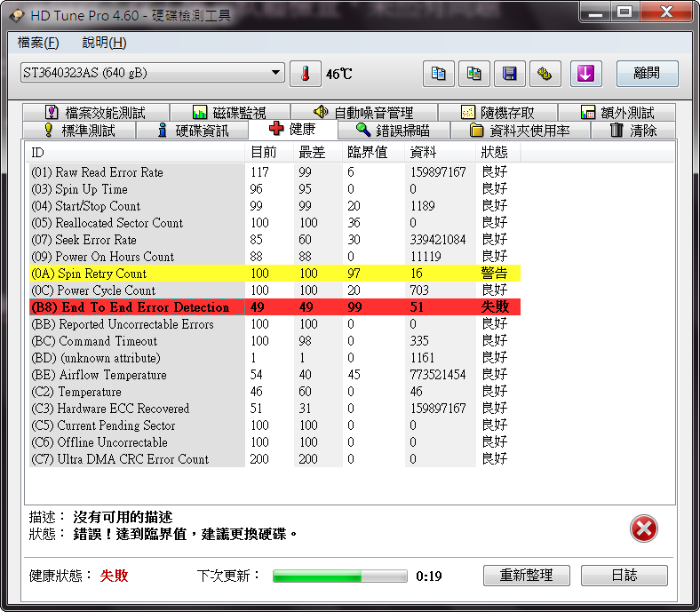Select the (01) Raw Read Error Rate row

(275, 171)
